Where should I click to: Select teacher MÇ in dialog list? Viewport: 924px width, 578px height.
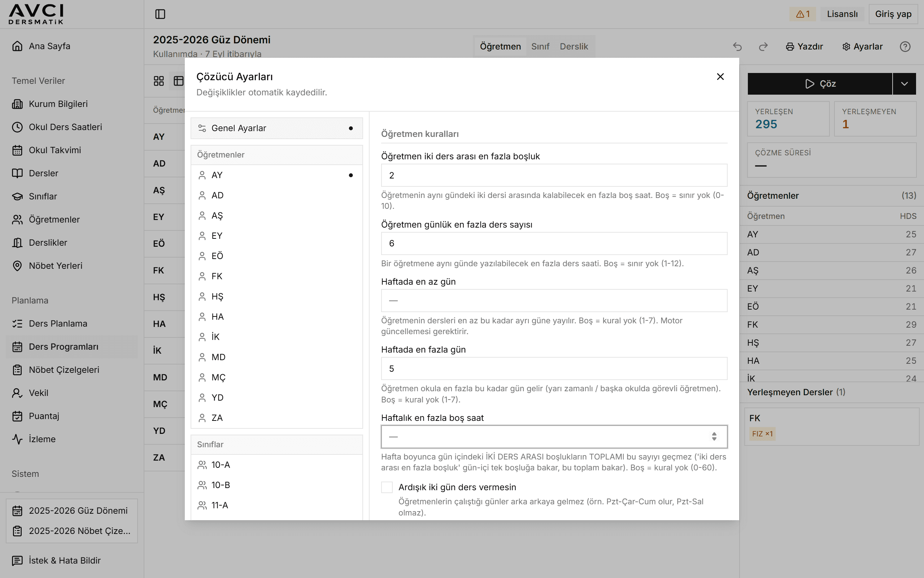277,377
